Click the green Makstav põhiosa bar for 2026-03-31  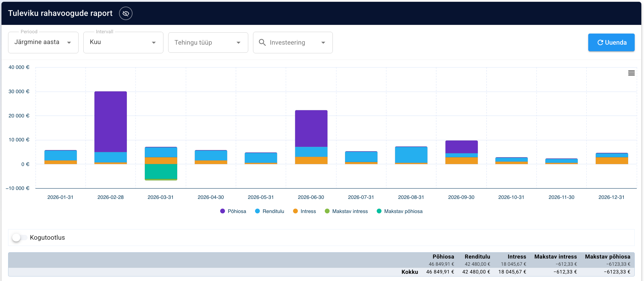161,171
